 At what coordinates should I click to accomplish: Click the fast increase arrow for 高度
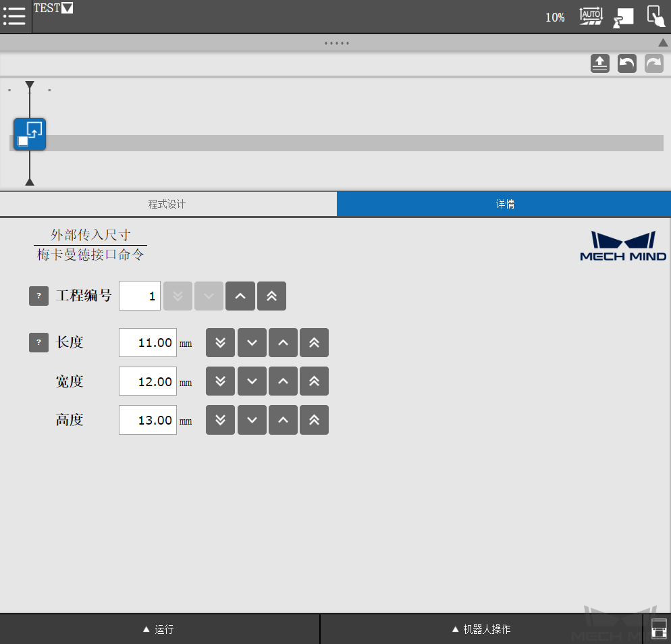coord(314,420)
